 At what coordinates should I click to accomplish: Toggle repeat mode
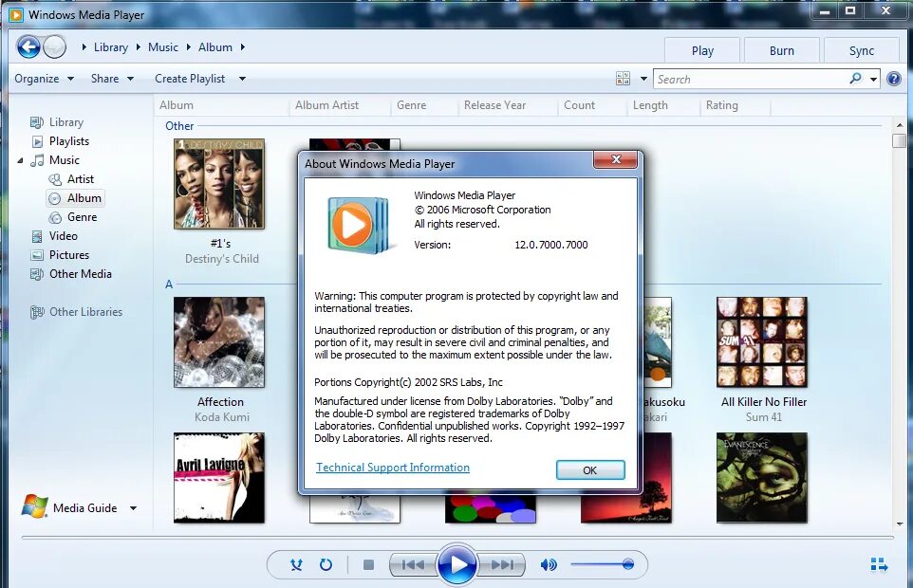[326, 564]
